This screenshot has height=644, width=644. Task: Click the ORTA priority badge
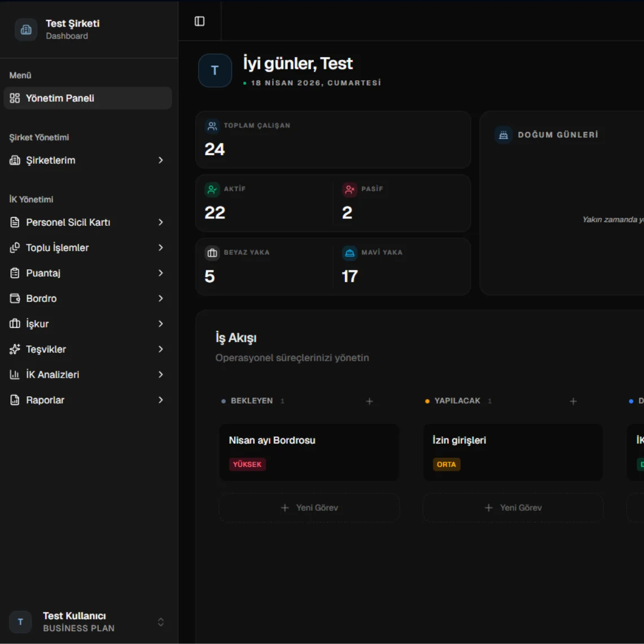pyautogui.click(x=446, y=465)
